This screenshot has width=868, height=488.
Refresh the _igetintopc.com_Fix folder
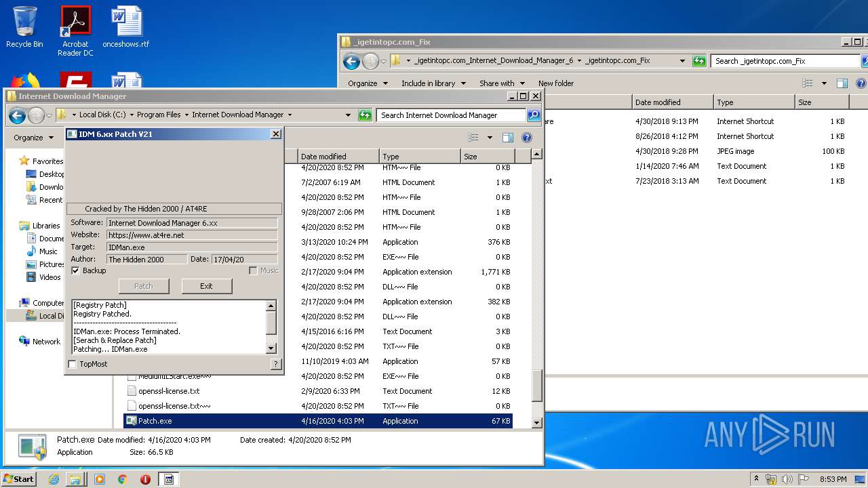coord(699,61)
